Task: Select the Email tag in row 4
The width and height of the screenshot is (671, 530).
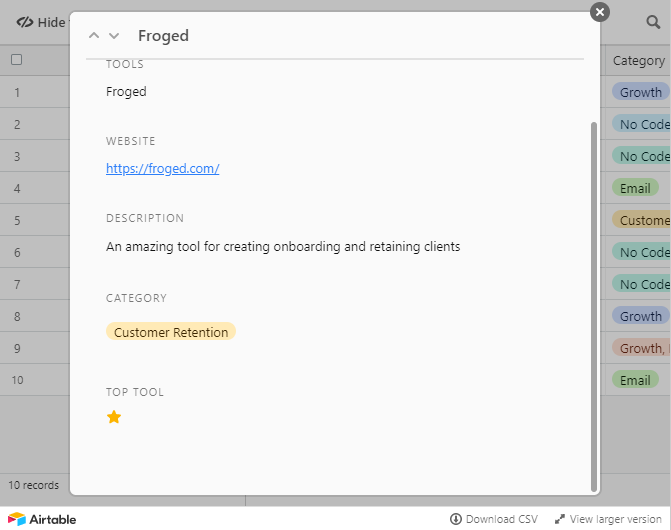Action: pyautogui.click(x=635, y=188)
